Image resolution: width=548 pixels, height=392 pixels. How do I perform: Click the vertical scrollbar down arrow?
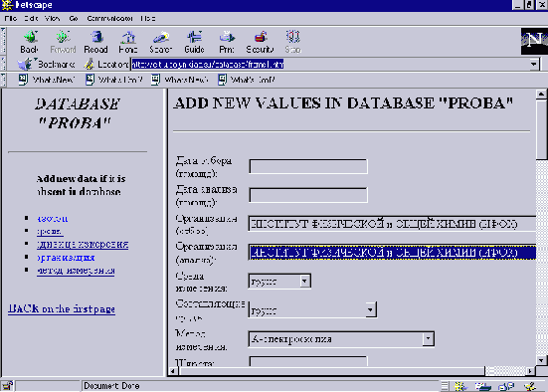541,360
